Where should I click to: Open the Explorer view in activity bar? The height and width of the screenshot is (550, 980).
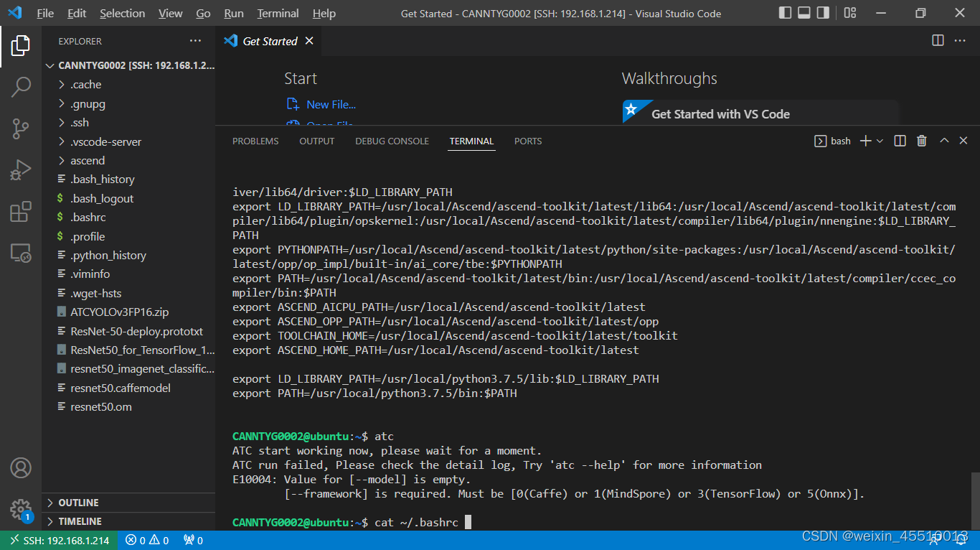[x=20, y=46]
